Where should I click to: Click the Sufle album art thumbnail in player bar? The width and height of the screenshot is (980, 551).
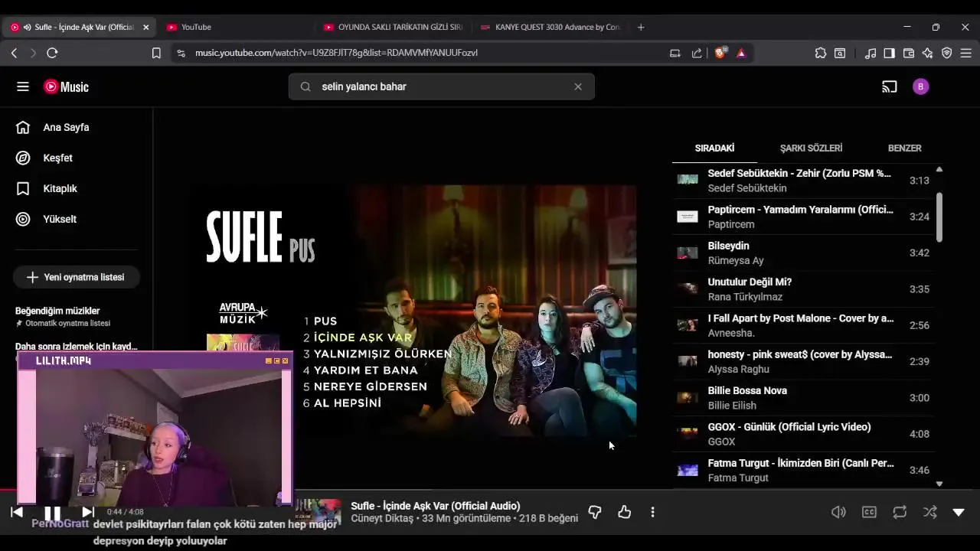(x=318, y=512)
